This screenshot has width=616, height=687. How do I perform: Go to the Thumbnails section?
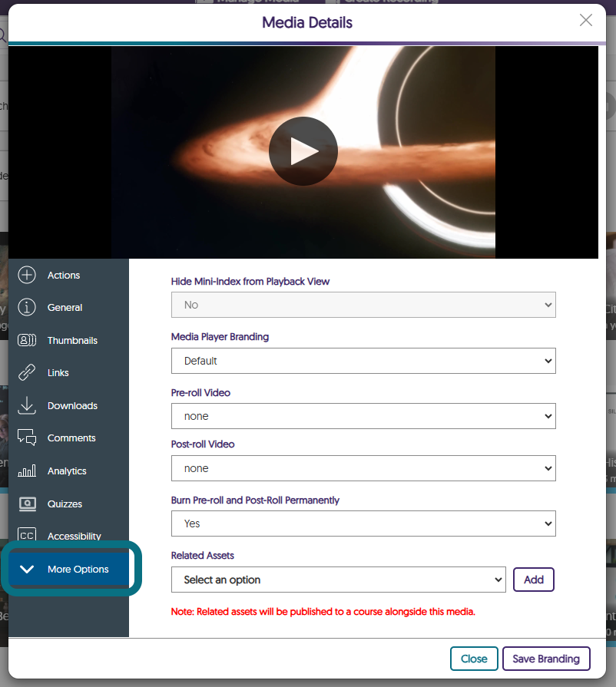[x=69, y=341]
